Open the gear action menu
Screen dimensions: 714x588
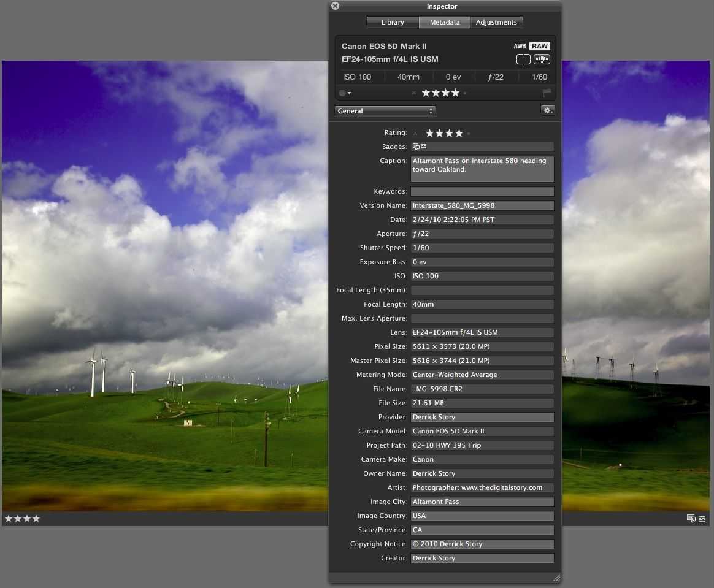point(547,111)
